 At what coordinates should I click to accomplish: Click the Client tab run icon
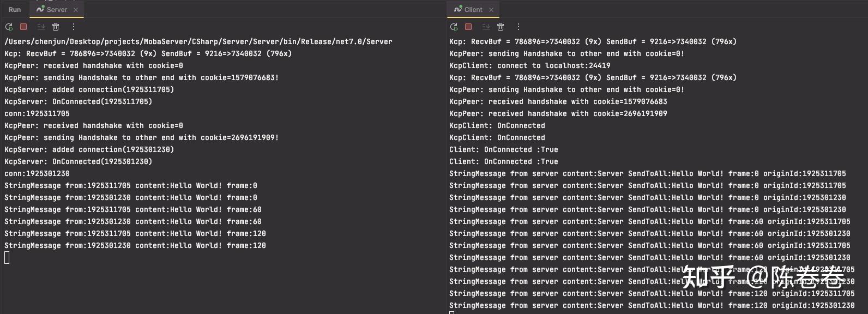458,9
